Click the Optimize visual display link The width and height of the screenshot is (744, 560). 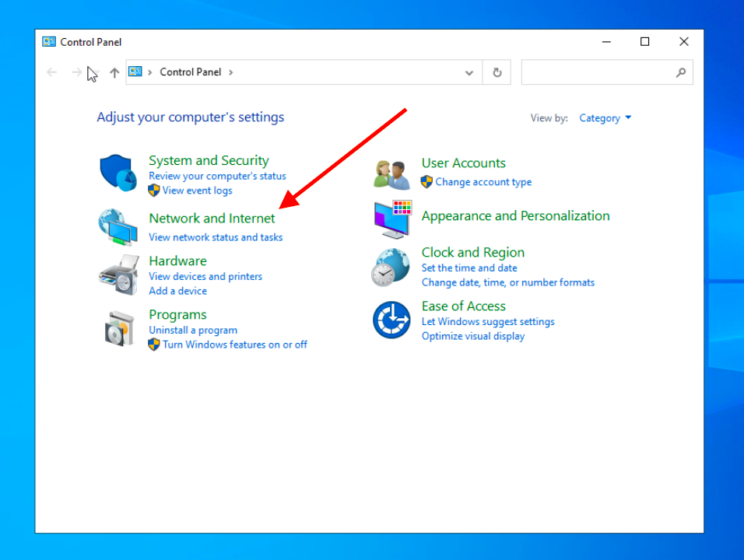point(473,336)
